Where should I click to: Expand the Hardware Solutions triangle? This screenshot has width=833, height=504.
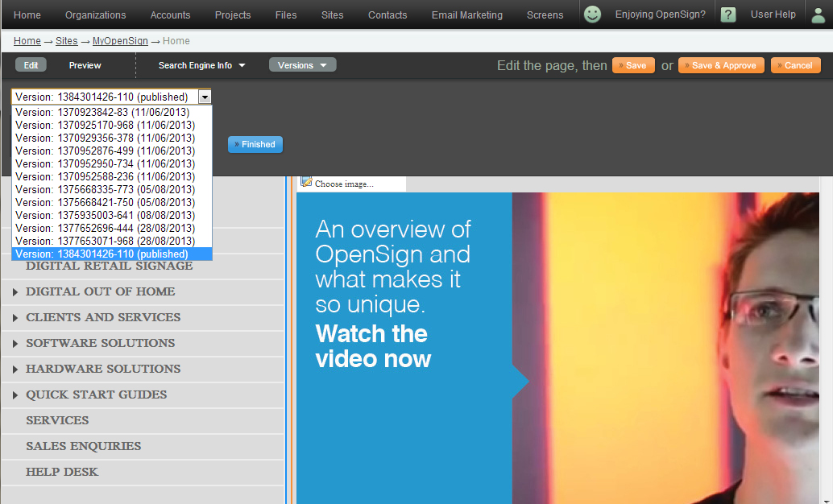click(x=15, y=369)
